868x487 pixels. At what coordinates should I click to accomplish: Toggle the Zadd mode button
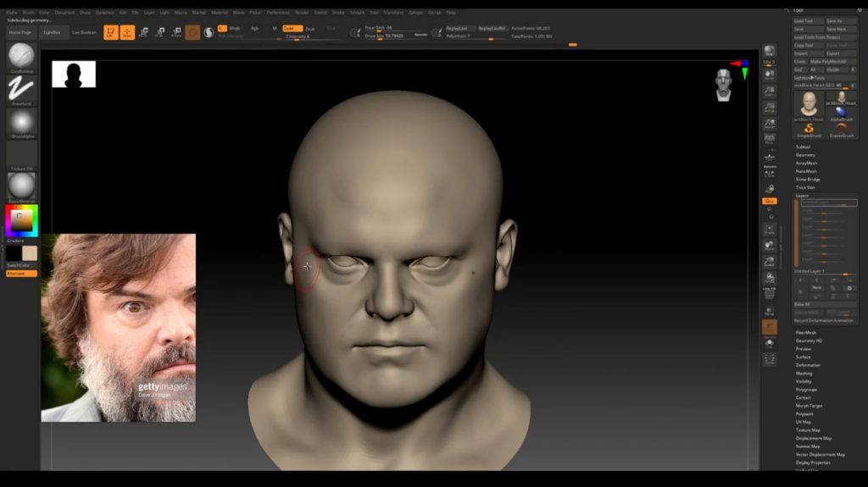coord(292,28)
